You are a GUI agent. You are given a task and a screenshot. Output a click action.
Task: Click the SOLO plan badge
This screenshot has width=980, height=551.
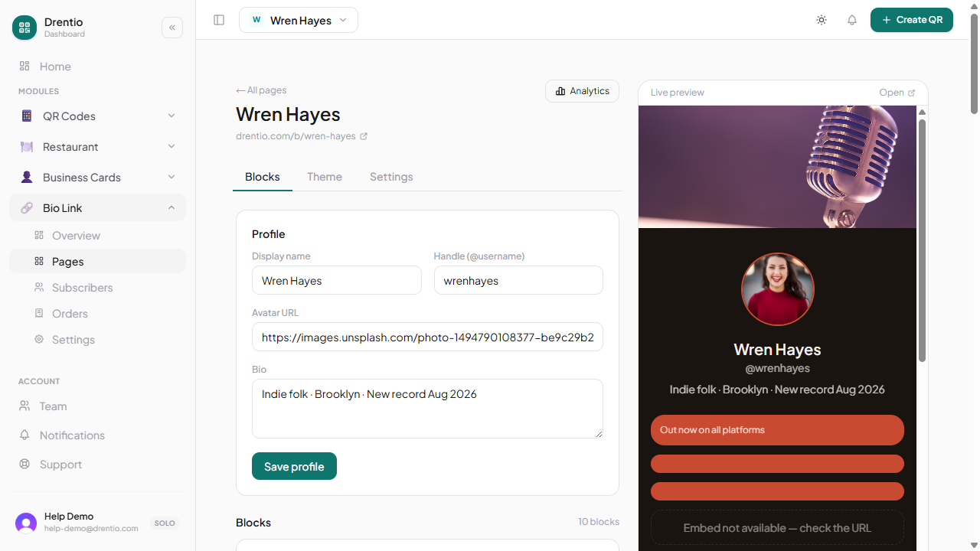(165, 523)
